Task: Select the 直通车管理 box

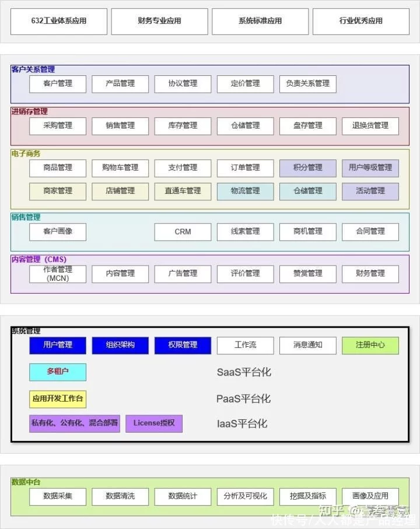Action: click(183, 192)
